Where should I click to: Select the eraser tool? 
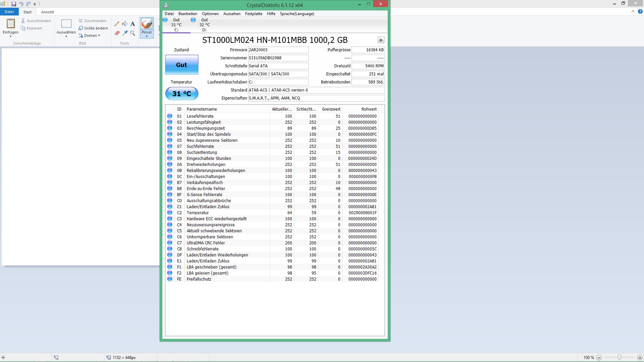coord(117,33)
